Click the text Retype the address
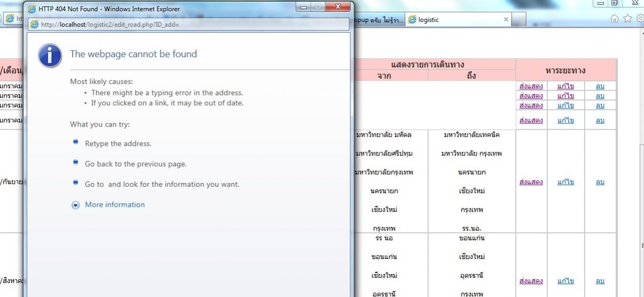This screenshot has height=297, width=644. pyautogui.click(x=118, y=144)
